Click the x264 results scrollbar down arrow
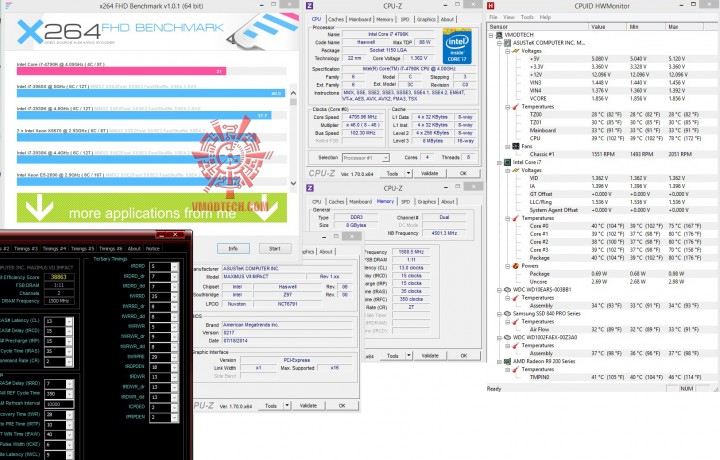720x460 pixels. (x=293, y=183)
